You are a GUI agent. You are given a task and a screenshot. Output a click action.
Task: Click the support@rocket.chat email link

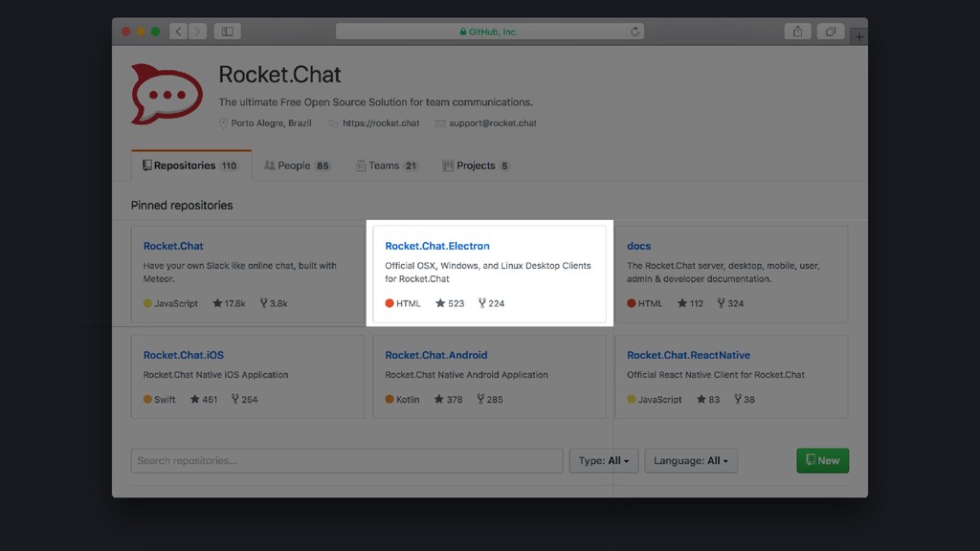point(493,123)
